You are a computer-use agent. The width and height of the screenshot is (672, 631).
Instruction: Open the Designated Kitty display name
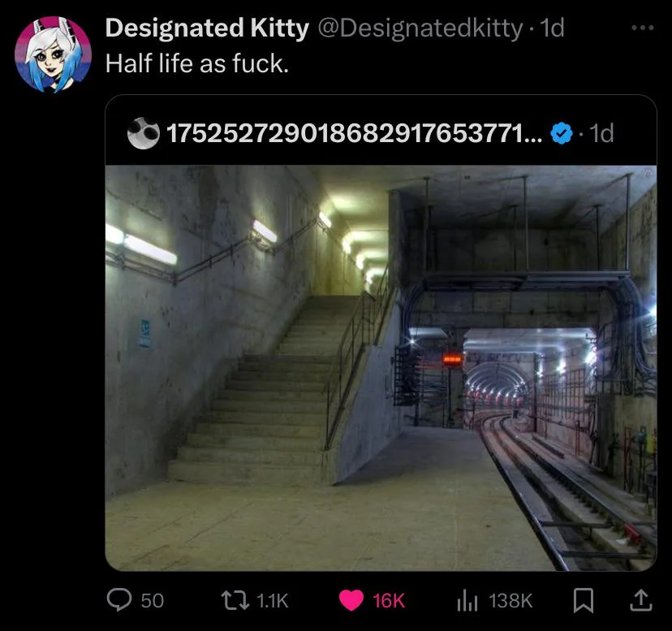(x=207, y=28)
